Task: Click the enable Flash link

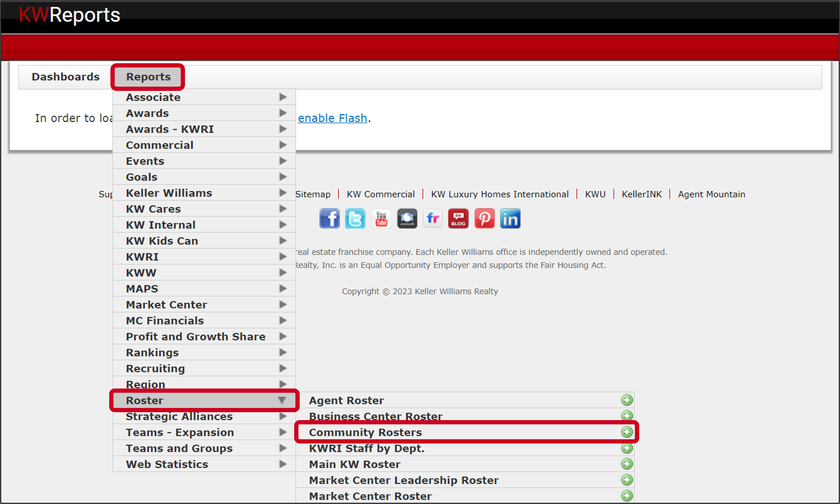Action: click(332, 118)
